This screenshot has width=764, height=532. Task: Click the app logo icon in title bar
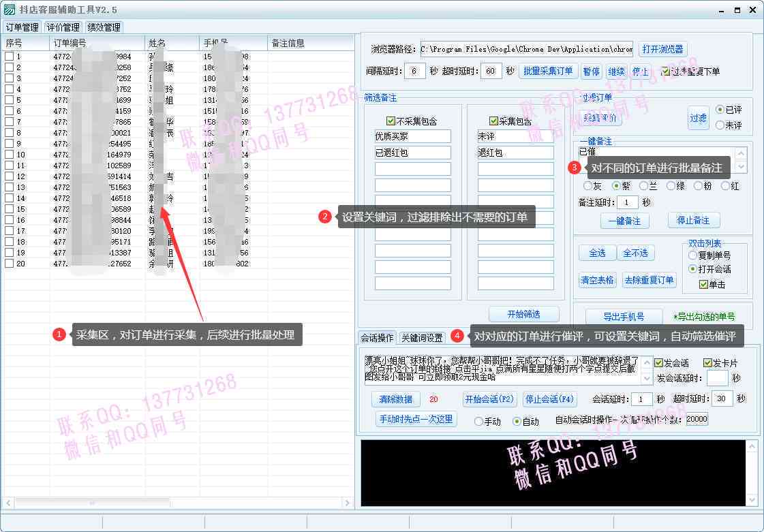[10, 10]
